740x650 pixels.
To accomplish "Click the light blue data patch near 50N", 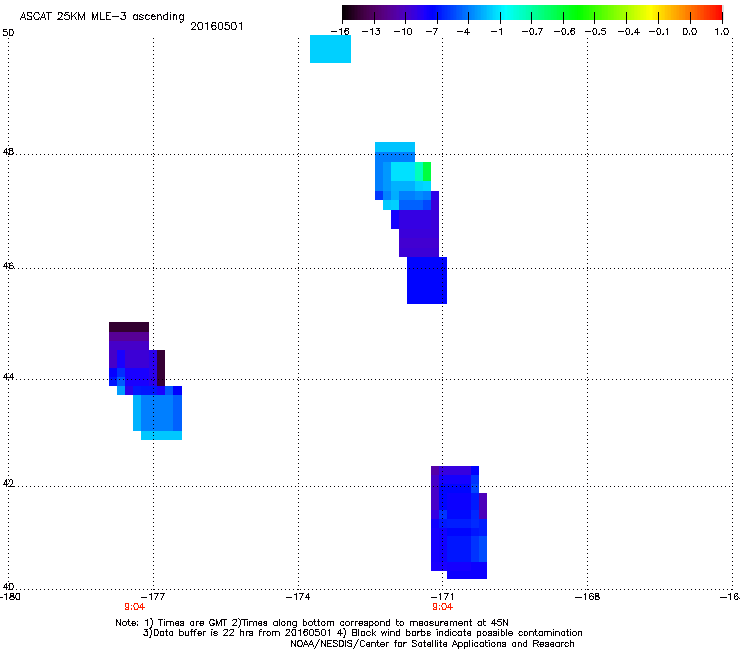I will [x=330, y=49].
